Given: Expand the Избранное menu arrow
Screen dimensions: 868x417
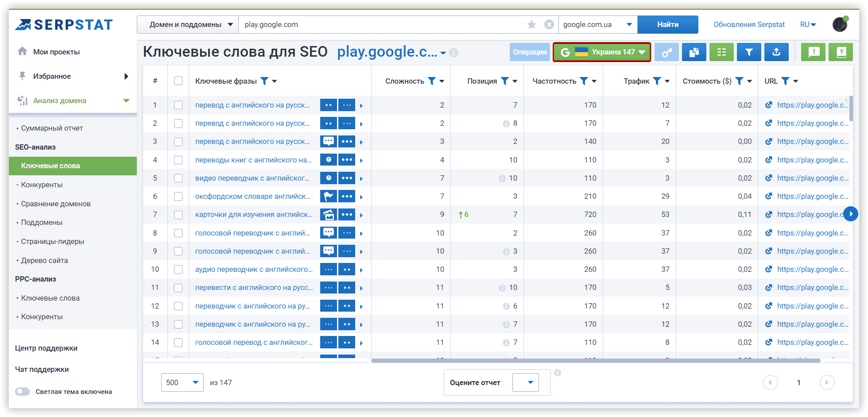Looking at the screenshot, I should click(x=126, y=76).
